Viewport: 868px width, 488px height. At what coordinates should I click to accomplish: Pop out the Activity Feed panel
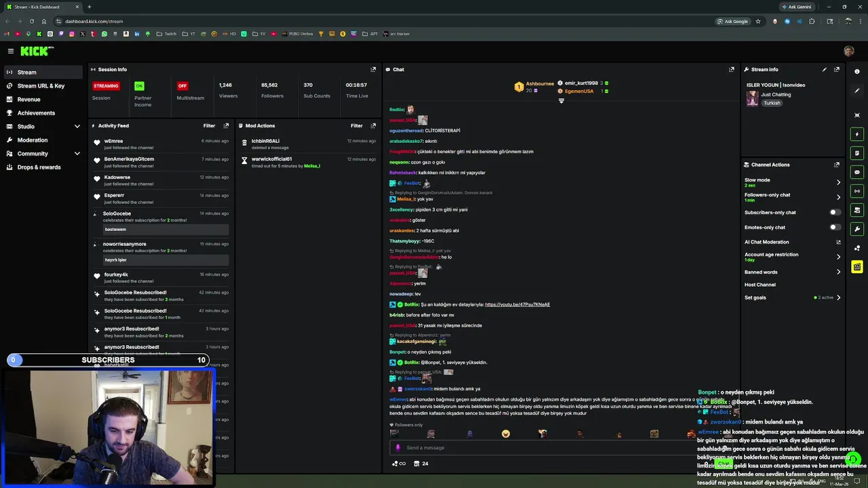[226, 125]
